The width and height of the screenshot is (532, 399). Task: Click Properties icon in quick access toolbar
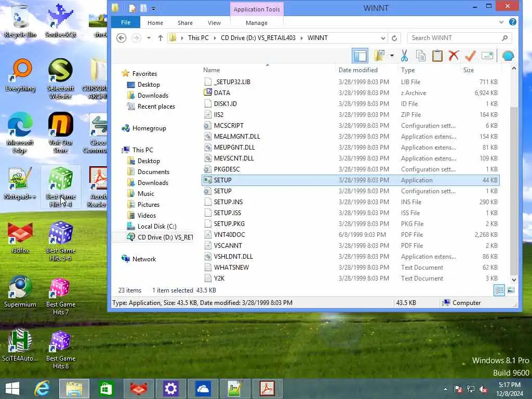[132, 8]
